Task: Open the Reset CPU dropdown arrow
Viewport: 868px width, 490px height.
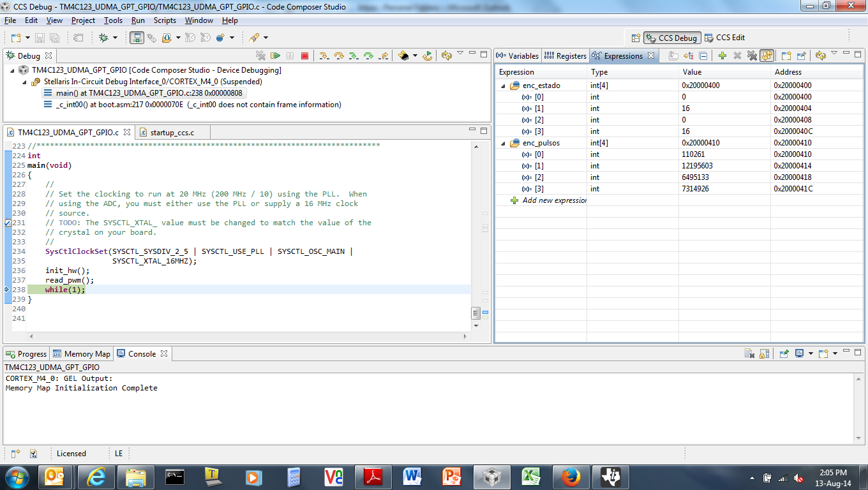Action: point(414,56)
